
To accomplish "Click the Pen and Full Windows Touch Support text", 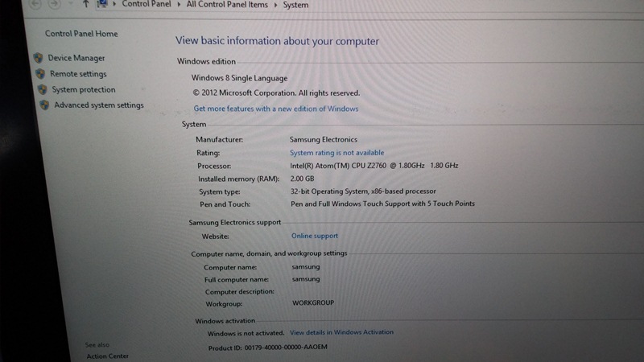I will [382, 204].
